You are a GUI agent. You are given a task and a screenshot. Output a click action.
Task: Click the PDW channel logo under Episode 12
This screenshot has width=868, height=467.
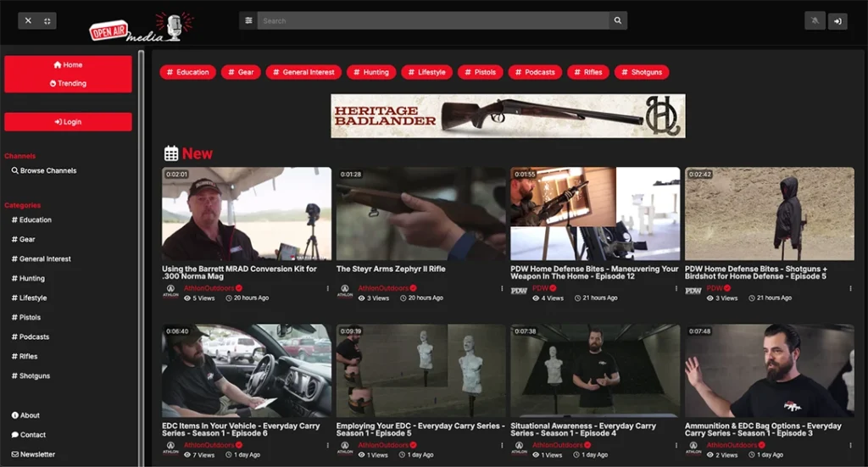[519, 292]
